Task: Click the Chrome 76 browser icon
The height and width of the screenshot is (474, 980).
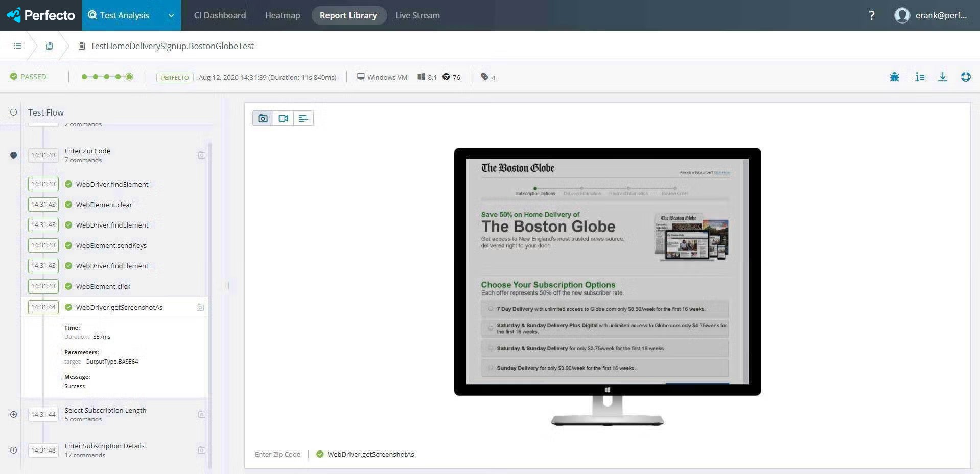Action: tap(446, 77)
